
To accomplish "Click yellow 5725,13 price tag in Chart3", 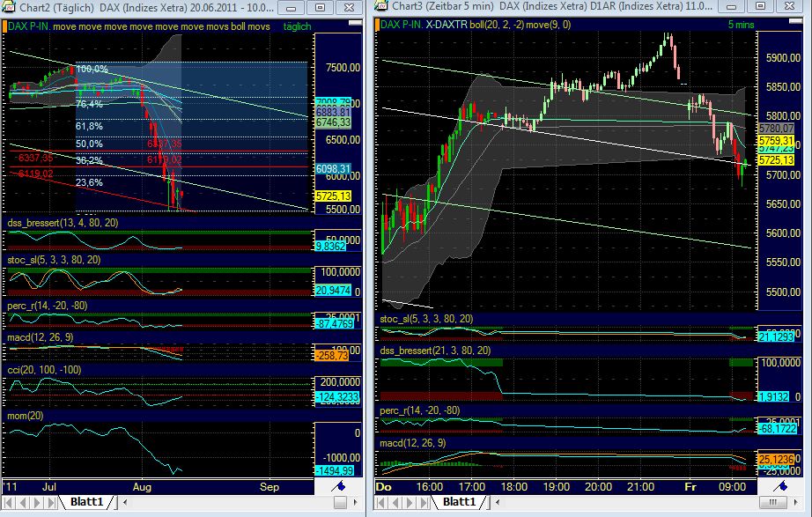I will [776, 160].
